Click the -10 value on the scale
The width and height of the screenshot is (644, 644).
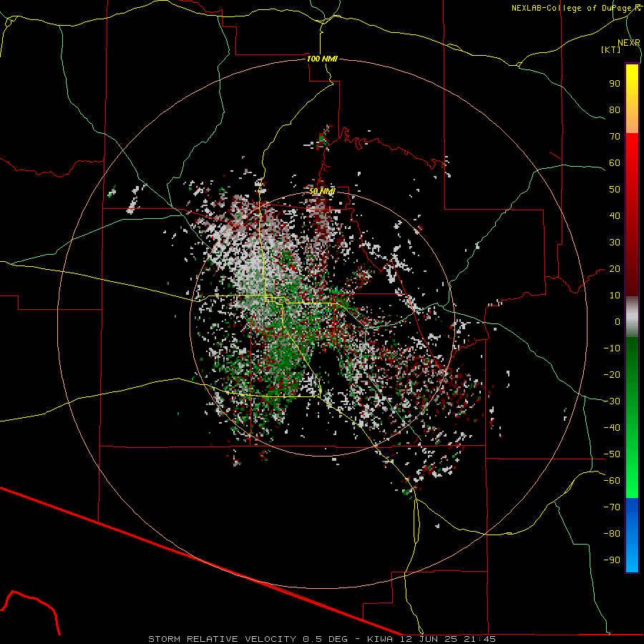(612, 348)
